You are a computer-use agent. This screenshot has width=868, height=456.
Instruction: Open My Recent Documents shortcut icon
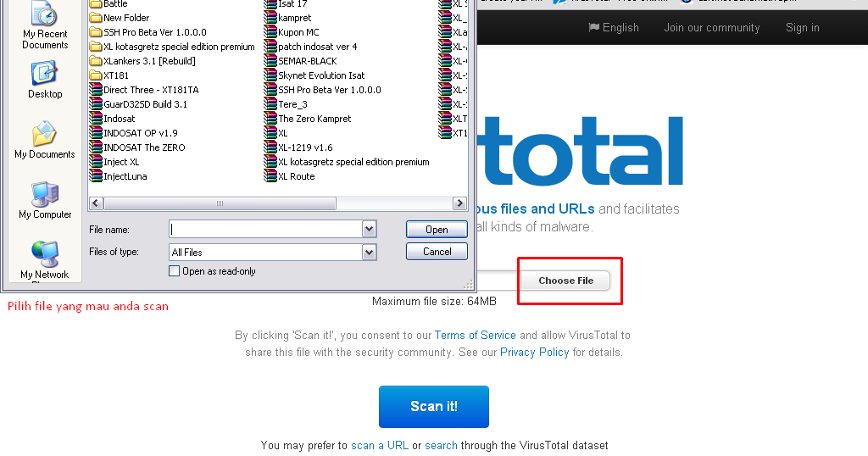(44, 14)
